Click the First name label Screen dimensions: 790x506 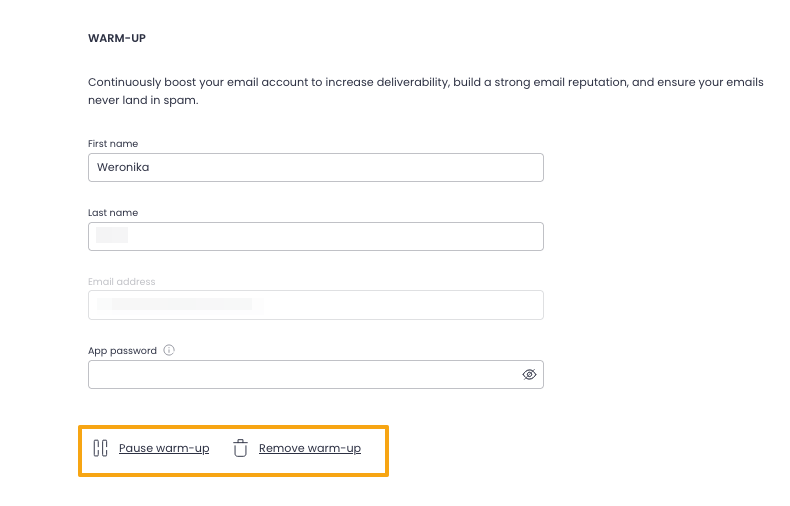click(113, 144)
